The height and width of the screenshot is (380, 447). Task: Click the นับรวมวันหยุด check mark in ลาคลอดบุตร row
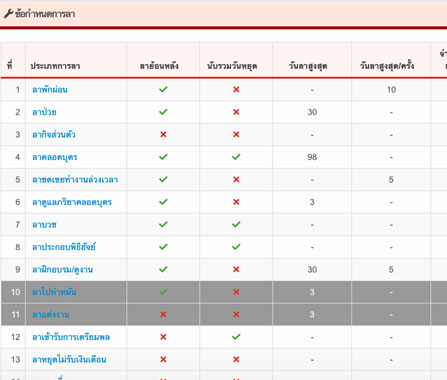tap(236, 157)
